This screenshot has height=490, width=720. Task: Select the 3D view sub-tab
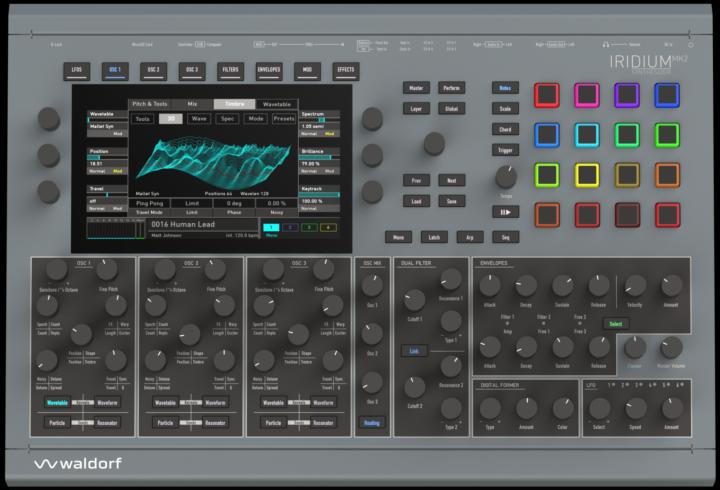click(171, 119)
